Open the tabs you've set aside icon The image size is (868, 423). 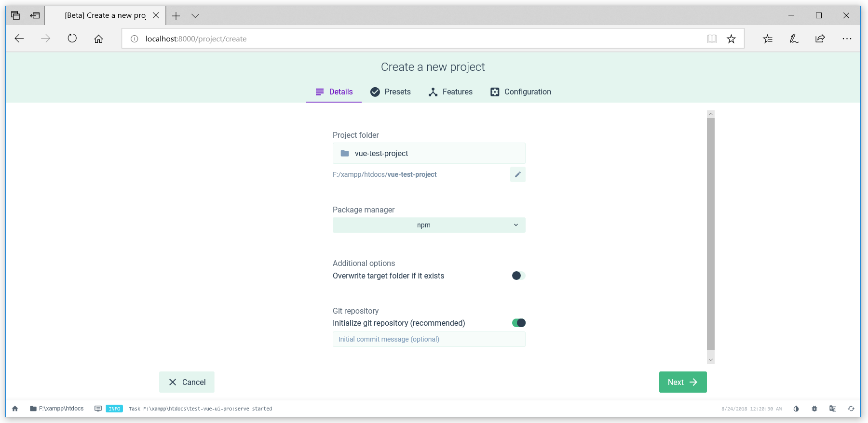(x=15, y=15)
